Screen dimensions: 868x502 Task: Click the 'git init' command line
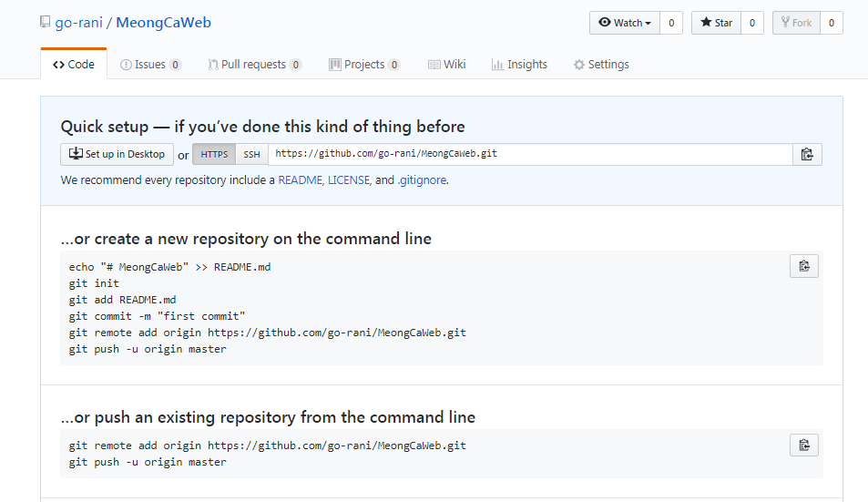coord(94,283)
